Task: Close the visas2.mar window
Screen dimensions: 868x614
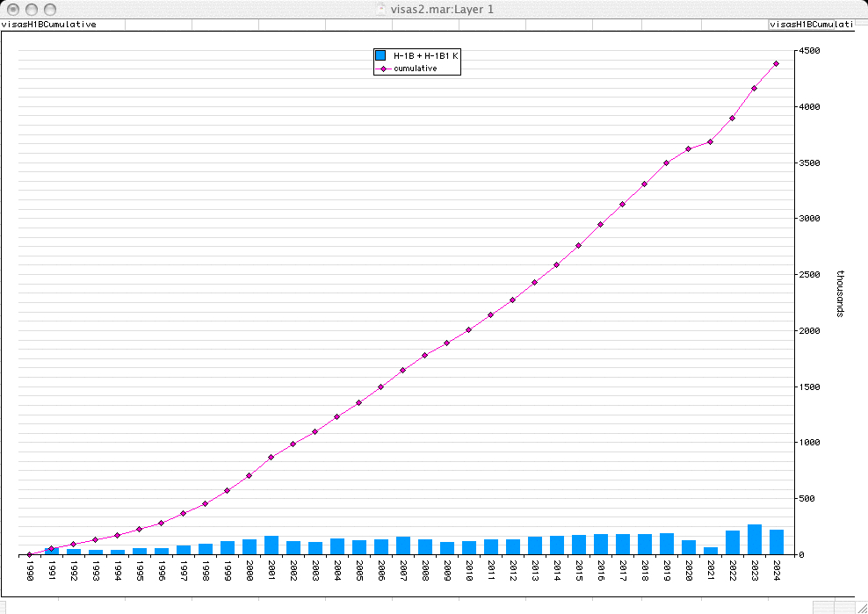Action: point(11,9)
